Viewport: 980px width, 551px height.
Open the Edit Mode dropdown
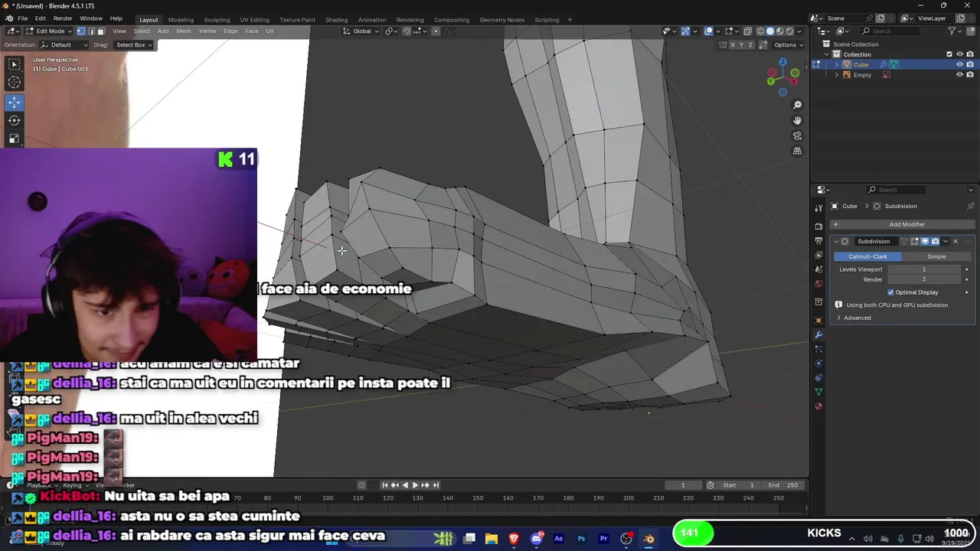47,31
